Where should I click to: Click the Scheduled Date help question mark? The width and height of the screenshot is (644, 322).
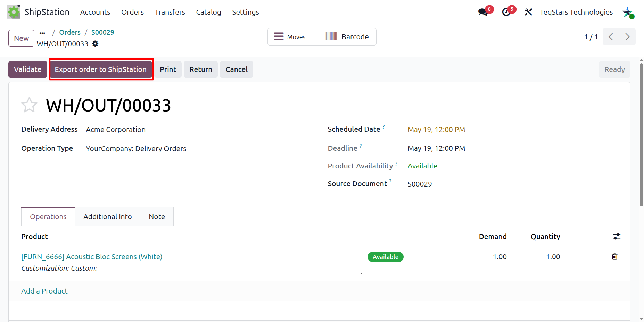383,126
